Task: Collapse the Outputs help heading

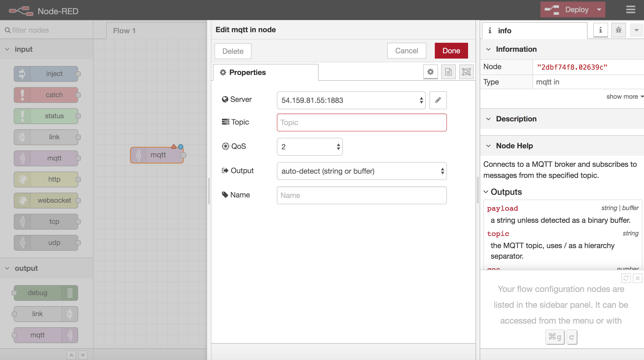Action: coord(503,192)
